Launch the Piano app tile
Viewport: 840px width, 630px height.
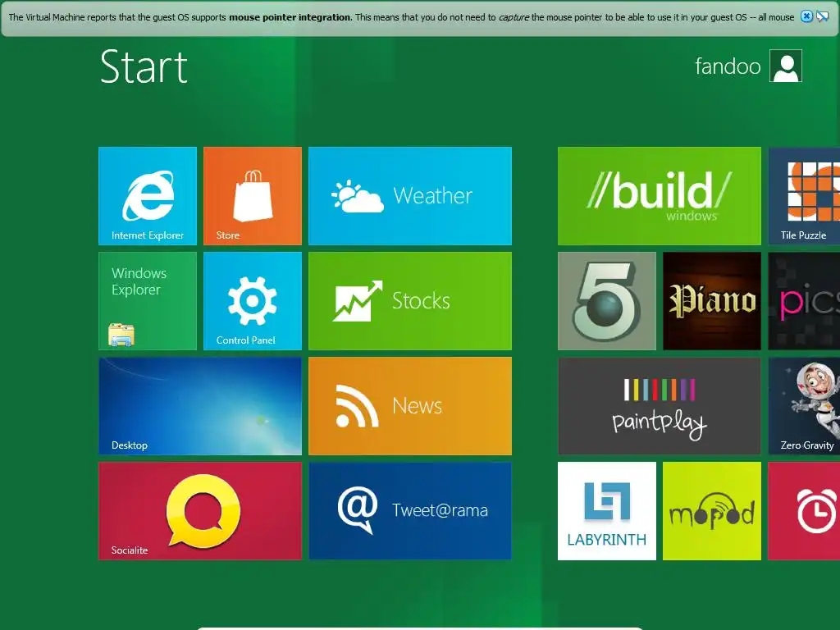711,301
